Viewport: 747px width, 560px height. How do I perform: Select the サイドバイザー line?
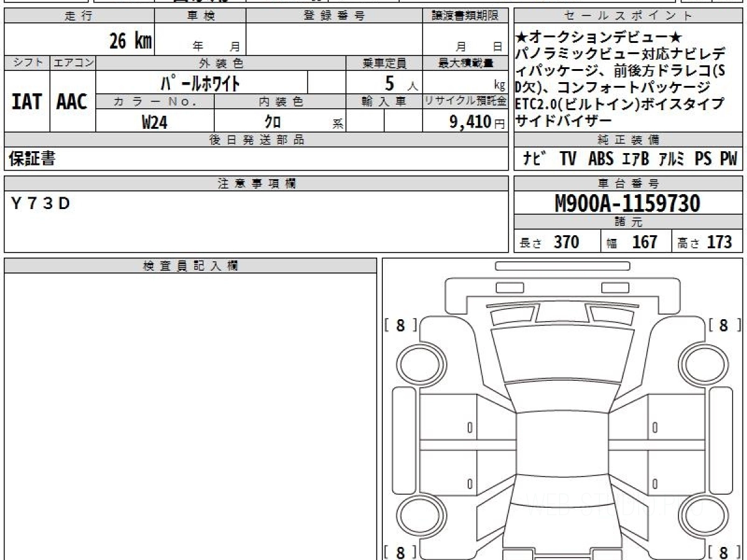point(564,121)
